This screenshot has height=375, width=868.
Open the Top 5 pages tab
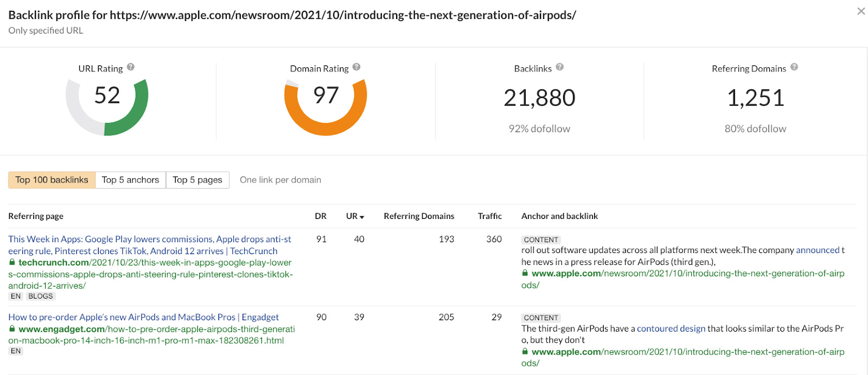[197, 180]
